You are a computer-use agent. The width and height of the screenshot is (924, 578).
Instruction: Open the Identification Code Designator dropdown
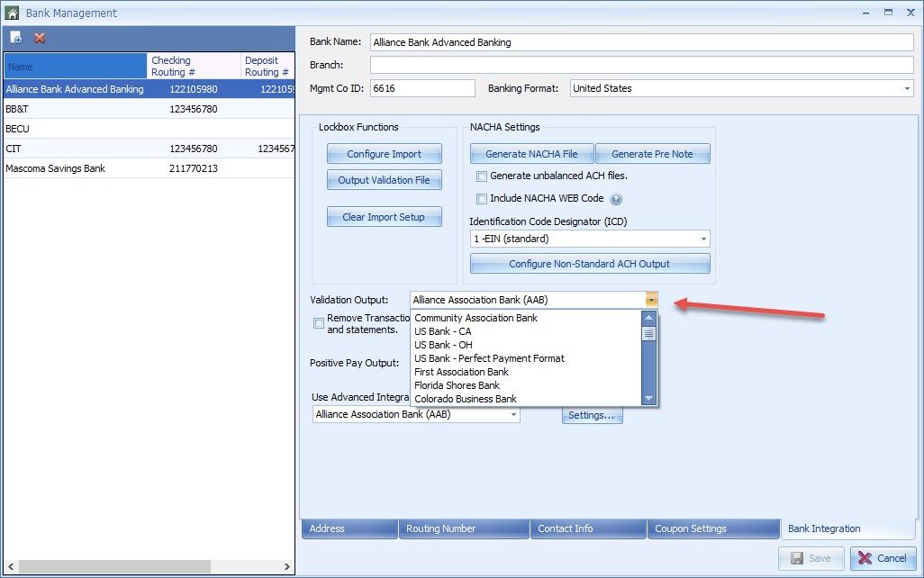click(702, 239)
